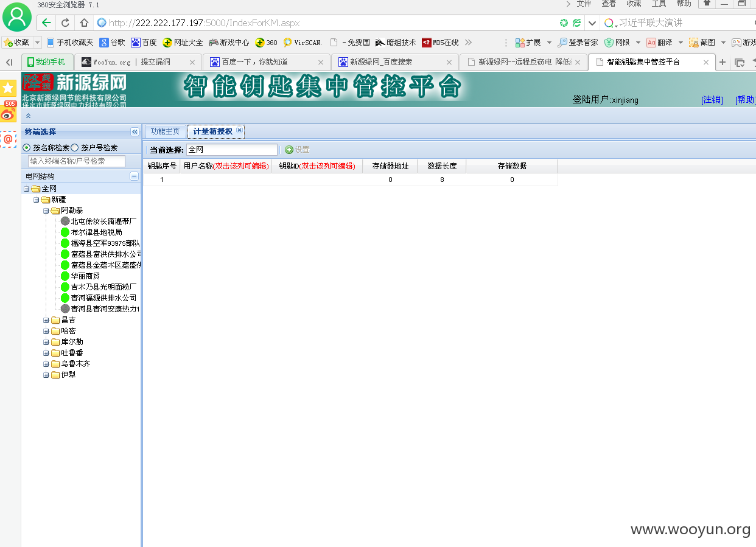This screenshot has height=547, width=756.
Task: Click the green 设置 settings button
Action: pos(297,150)
